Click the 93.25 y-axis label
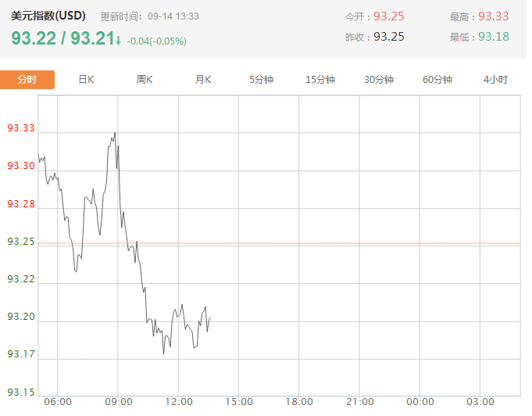 21,242
